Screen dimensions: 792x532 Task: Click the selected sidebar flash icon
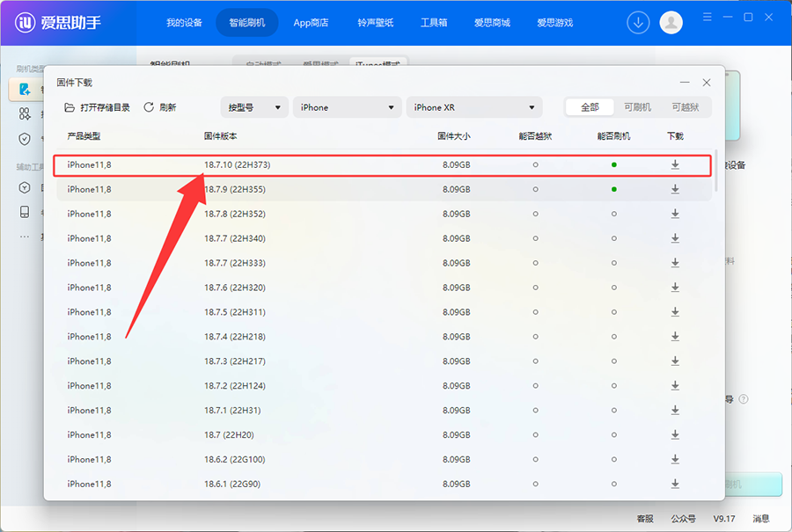[x=25, y=90]
